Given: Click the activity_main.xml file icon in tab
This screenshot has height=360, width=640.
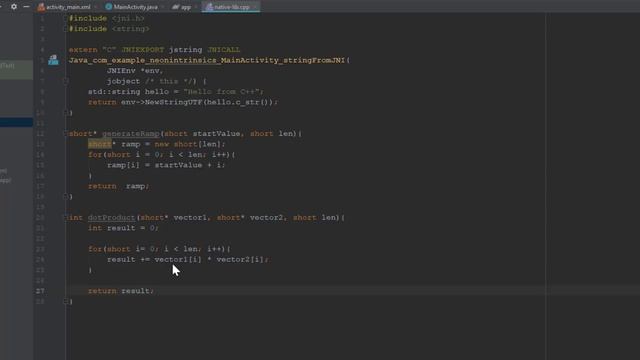Looking at the screenshot, I should click(x=41, y=7).
